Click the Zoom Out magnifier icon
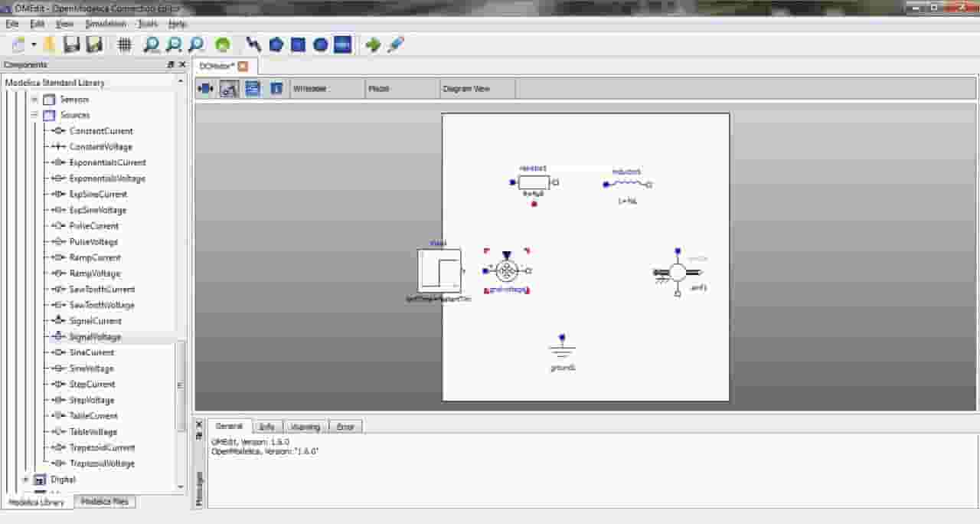980x524 pixels. 196,44
